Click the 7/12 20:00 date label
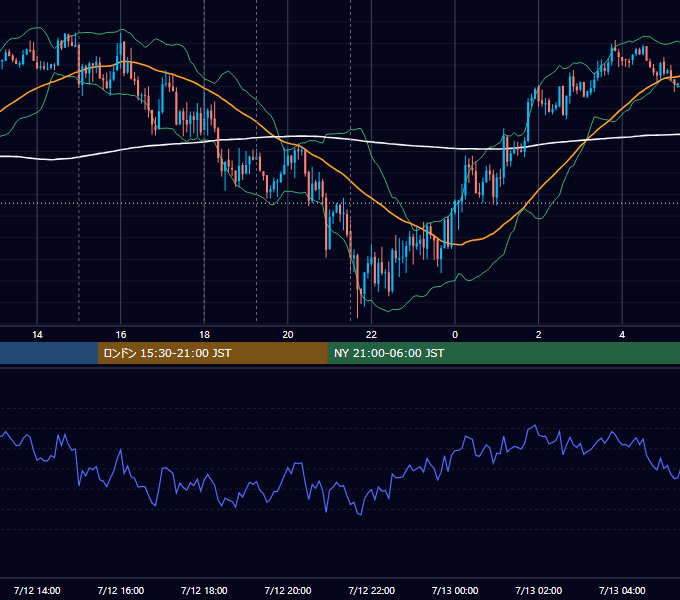 pyautogui.click(x=288, y=590)
